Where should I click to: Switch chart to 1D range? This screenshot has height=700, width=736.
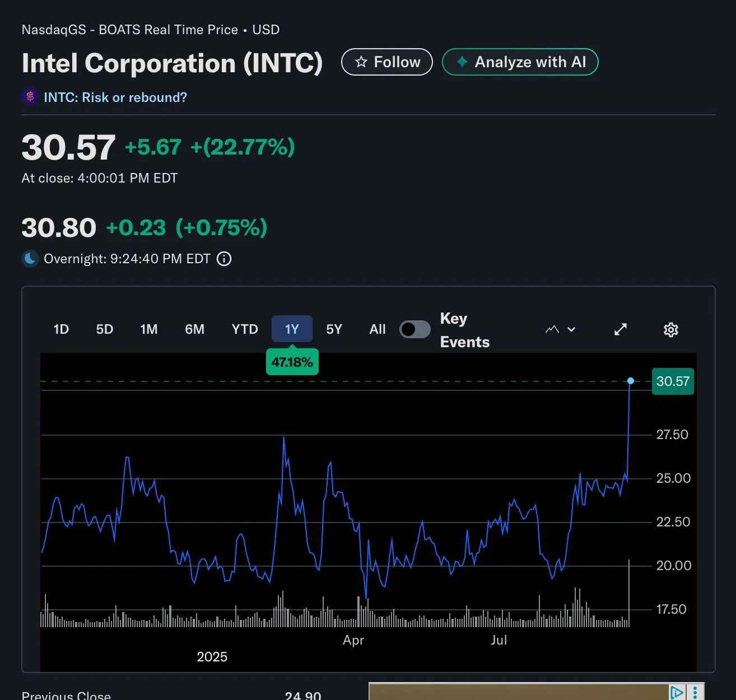coord(61,329)
